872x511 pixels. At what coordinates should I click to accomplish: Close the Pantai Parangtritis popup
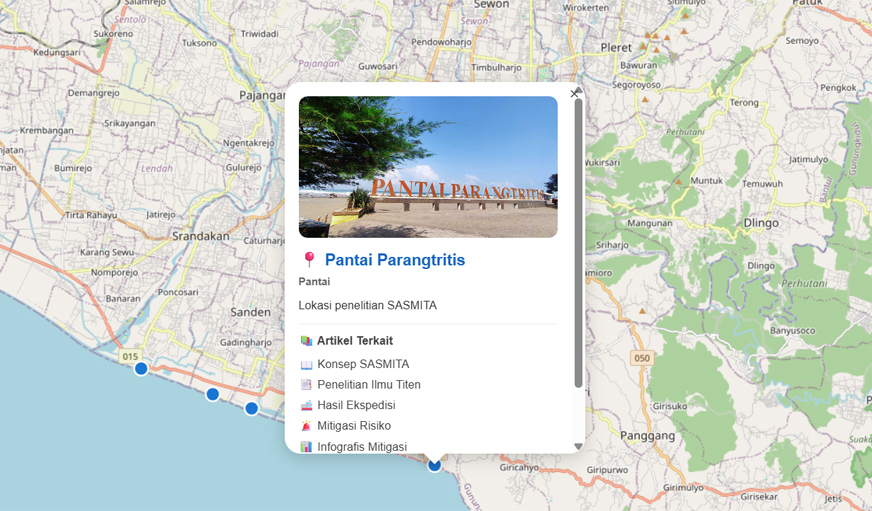click(574, 93)
